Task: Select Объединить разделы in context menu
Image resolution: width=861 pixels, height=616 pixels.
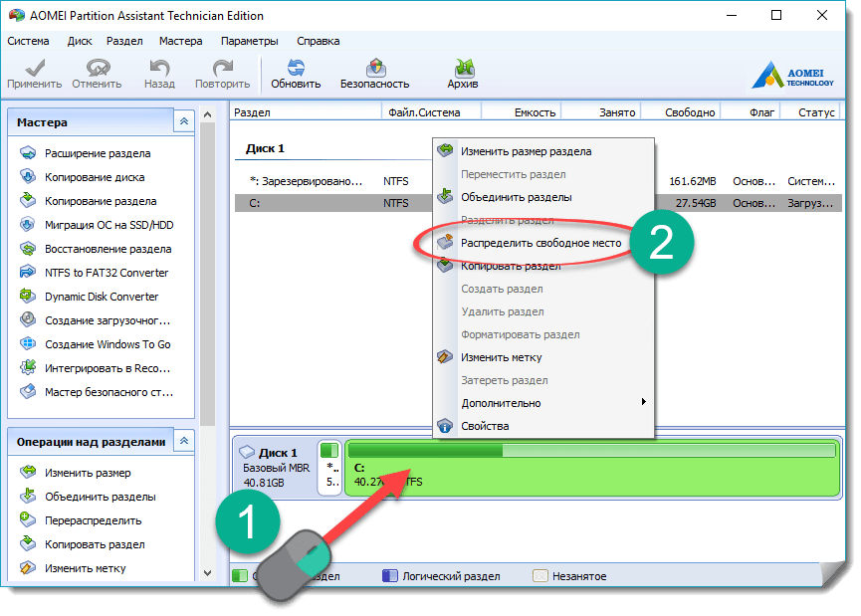Action: pyautogui.click(x=543, y=197)
